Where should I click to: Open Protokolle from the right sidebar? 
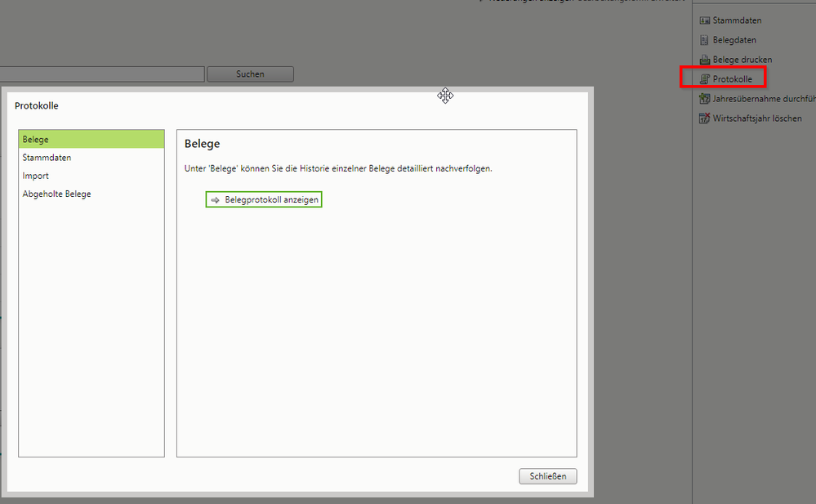(x=732, y=79)
